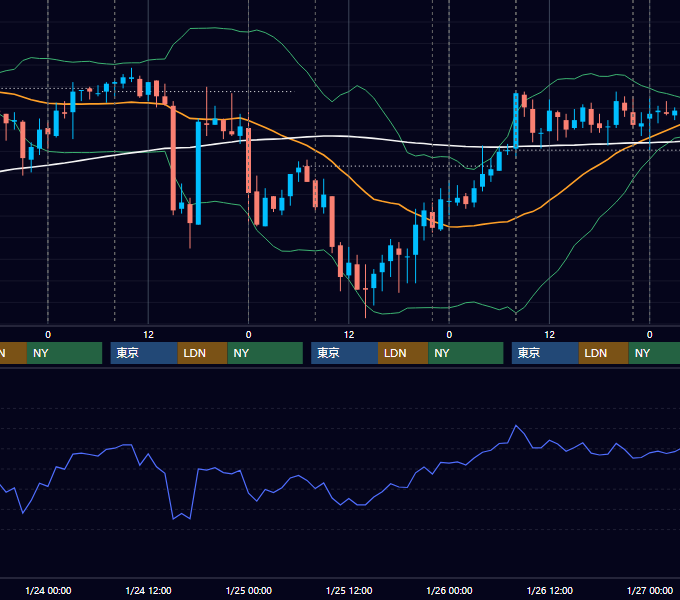Screen dimensions: 680x600
Task: Click the 1/24 00:00 date label
Action: pos(48,590)
